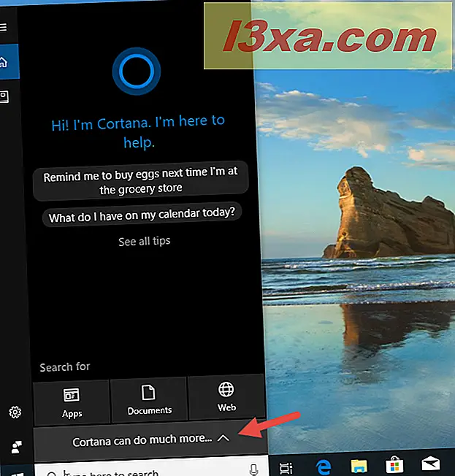
Task: Click the Type here to search box
Action: tap(151, 467)
